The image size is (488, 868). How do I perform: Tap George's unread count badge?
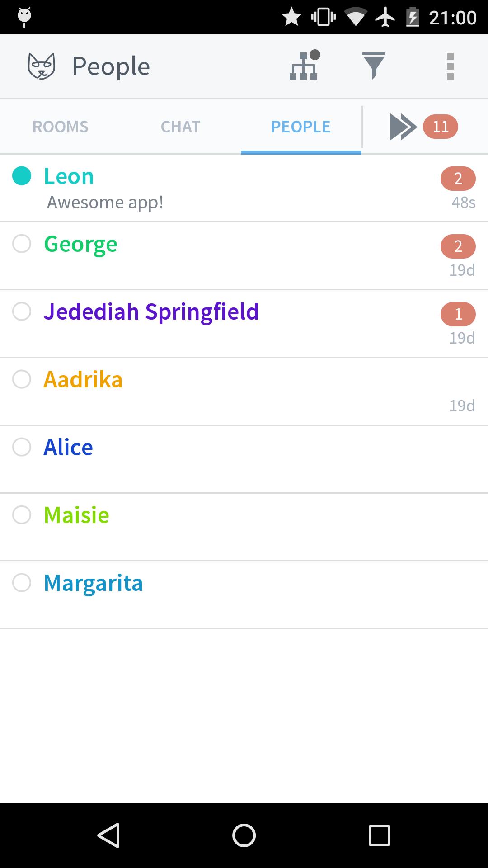[x=458, y=246]
